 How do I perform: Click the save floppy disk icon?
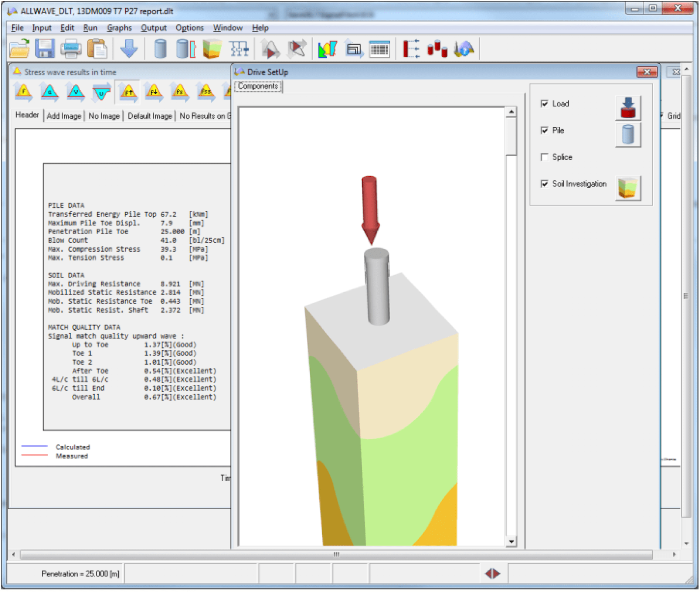pos(45,49)
